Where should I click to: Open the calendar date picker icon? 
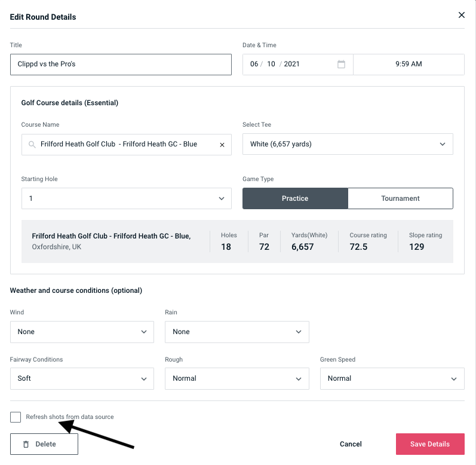click(341, 65)
